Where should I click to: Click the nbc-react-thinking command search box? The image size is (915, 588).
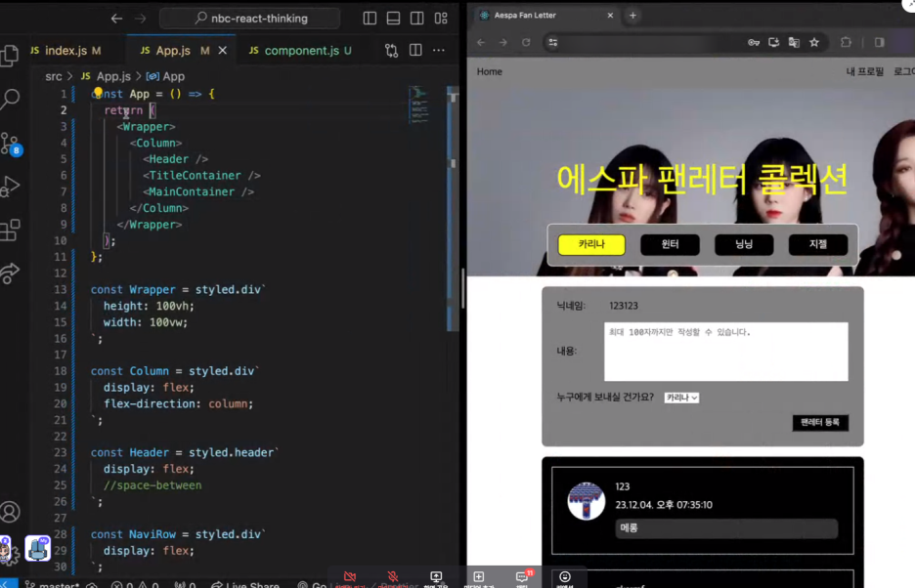(249, 19)
